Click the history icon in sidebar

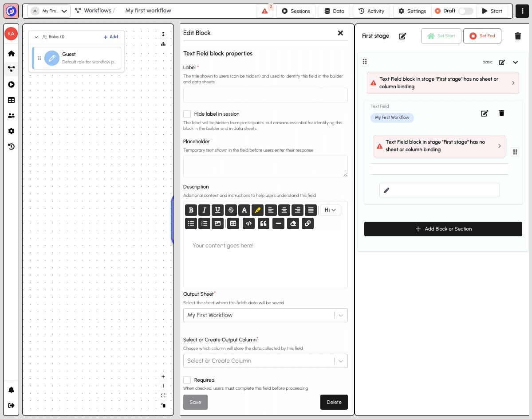(x=11, y=146)
